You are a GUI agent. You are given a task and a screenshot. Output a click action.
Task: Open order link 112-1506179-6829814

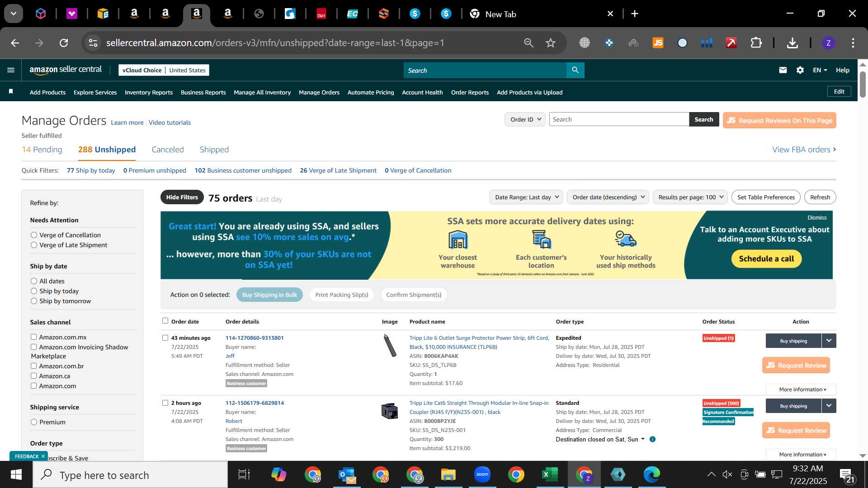click(x=255, y=403)
